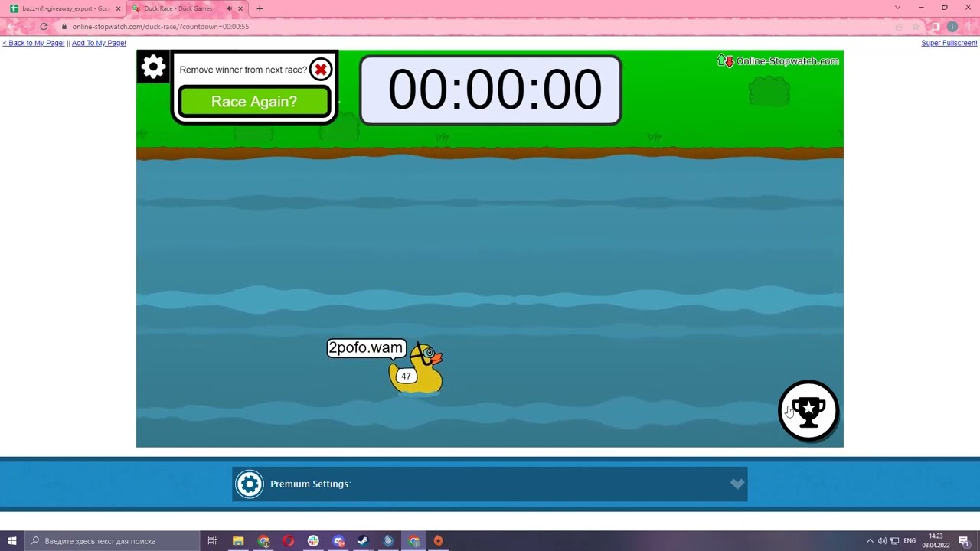980x551 pixels.
Task: Click the winning duck number 47
Action: [x=406, y=376]
